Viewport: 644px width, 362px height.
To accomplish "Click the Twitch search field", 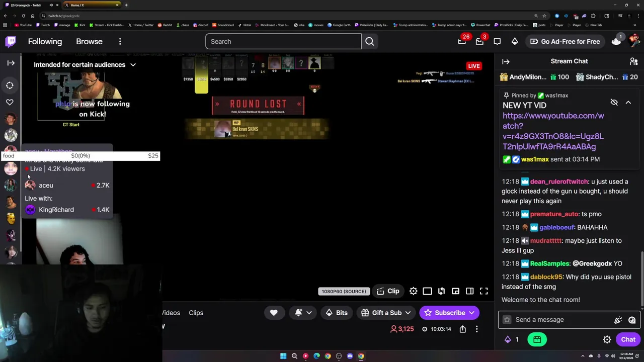I will click(x=283, y=42).
